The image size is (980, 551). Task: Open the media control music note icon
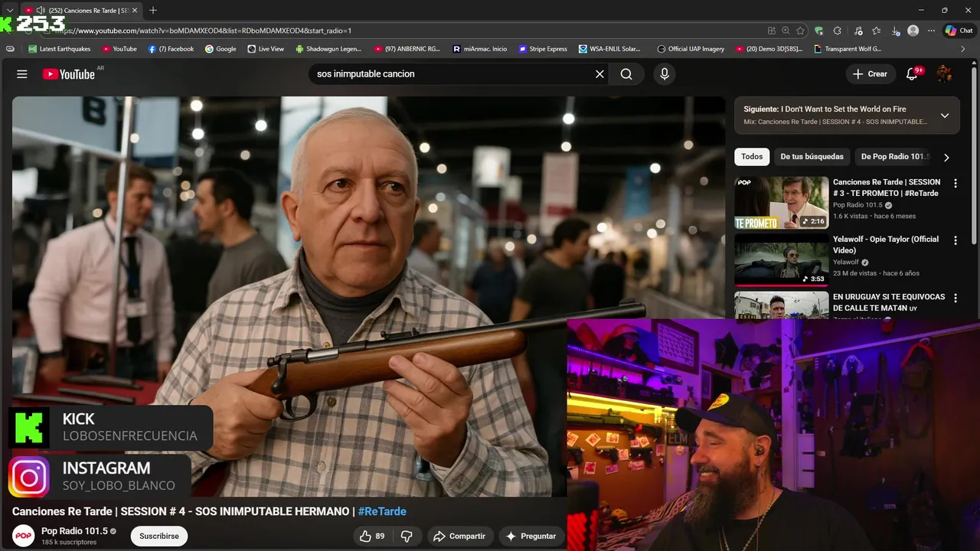pyautogui.click(x=857, y=31)
